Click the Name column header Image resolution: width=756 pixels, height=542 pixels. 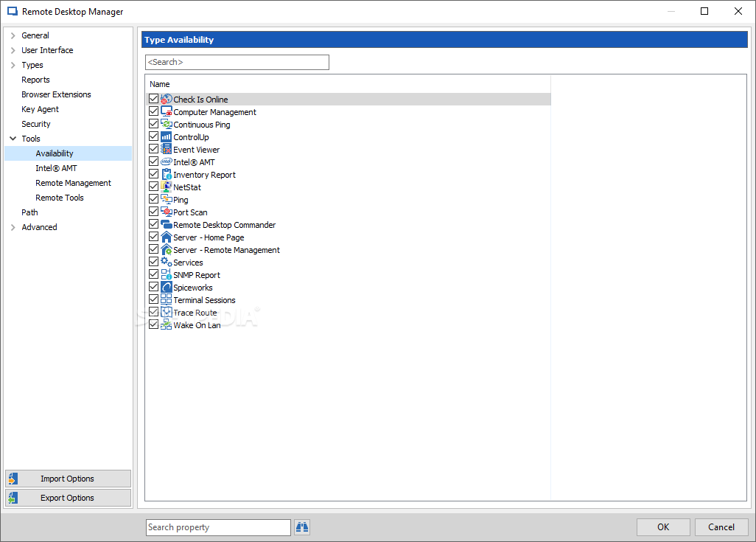point(160,84)
